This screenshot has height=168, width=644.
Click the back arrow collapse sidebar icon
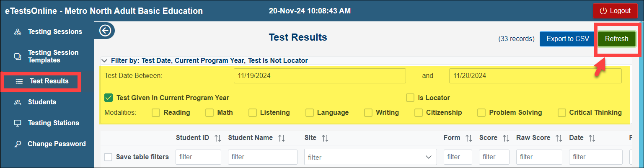click(x=105, y=31)
